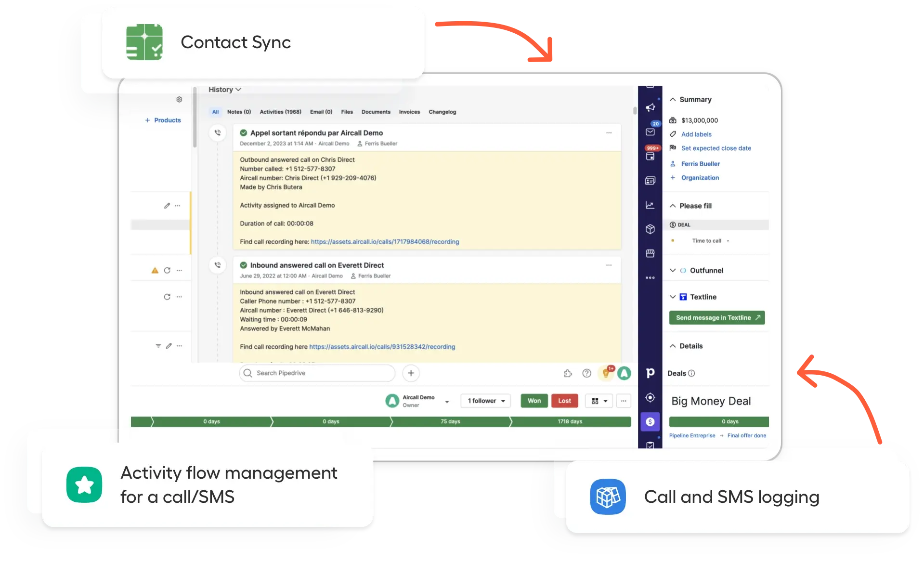Open the Aircall Demo owner dropdown arrow
This screenshot has height=563, width=924.
447,401
